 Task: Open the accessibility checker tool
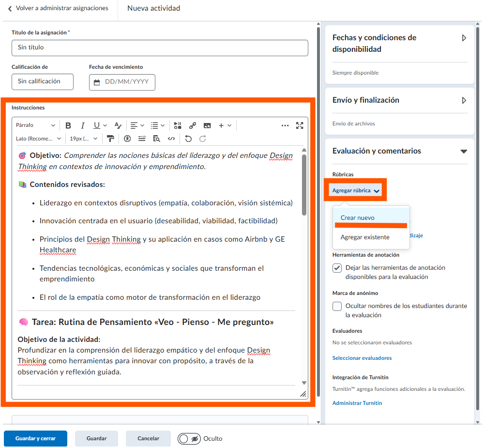pyautogui.click(x=127, y=139)
